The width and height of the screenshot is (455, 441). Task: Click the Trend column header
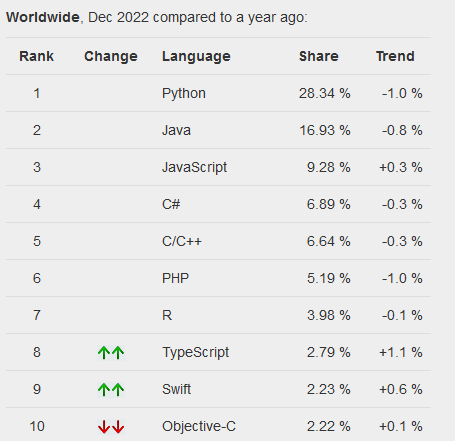point(395,56)
